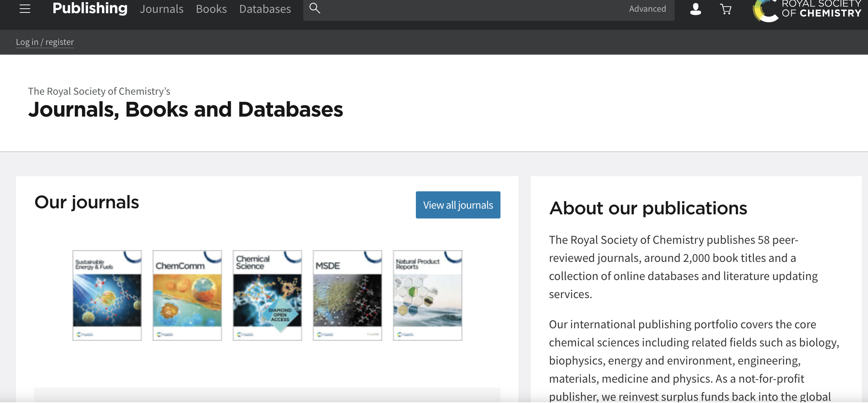Open the user account icon

pyautogui.click(x=695, y=9)
